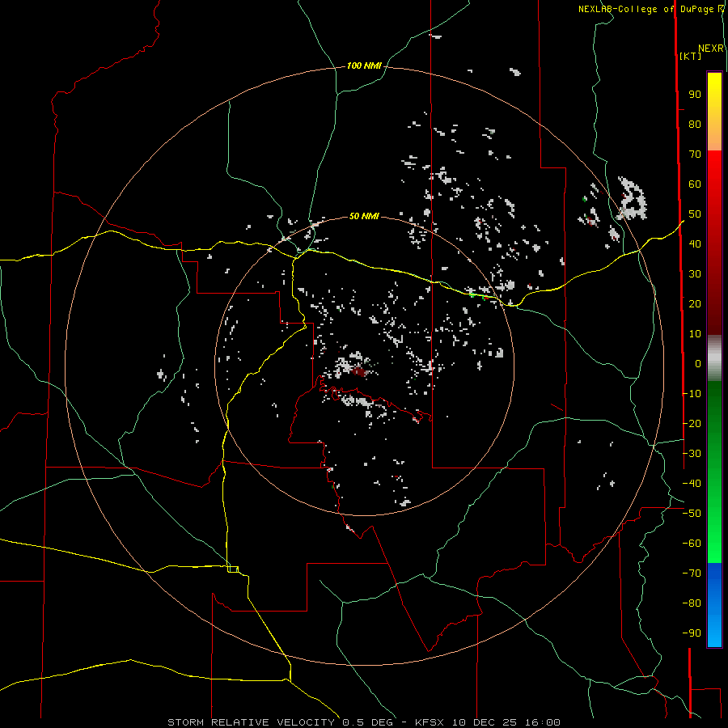
Task: Select the -80 value on velocity scale
Action: (x=692, y=603)
